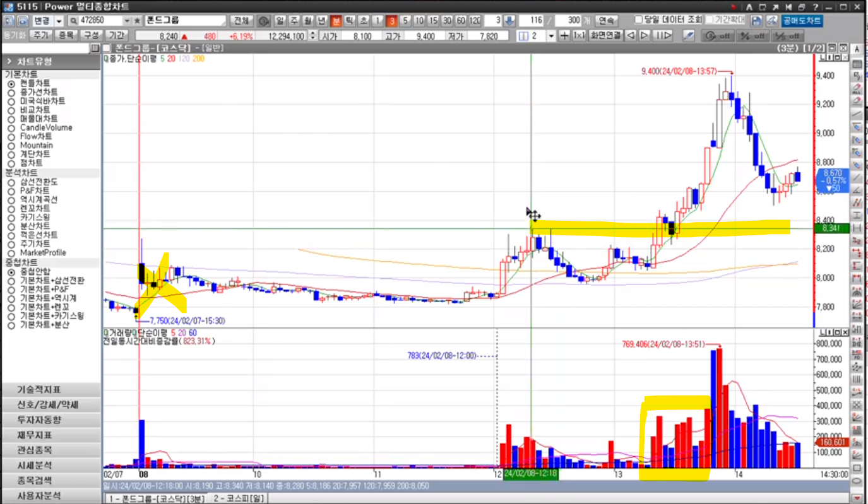Open 시세분석 section
Screen dimensions: 868x504
51,466
